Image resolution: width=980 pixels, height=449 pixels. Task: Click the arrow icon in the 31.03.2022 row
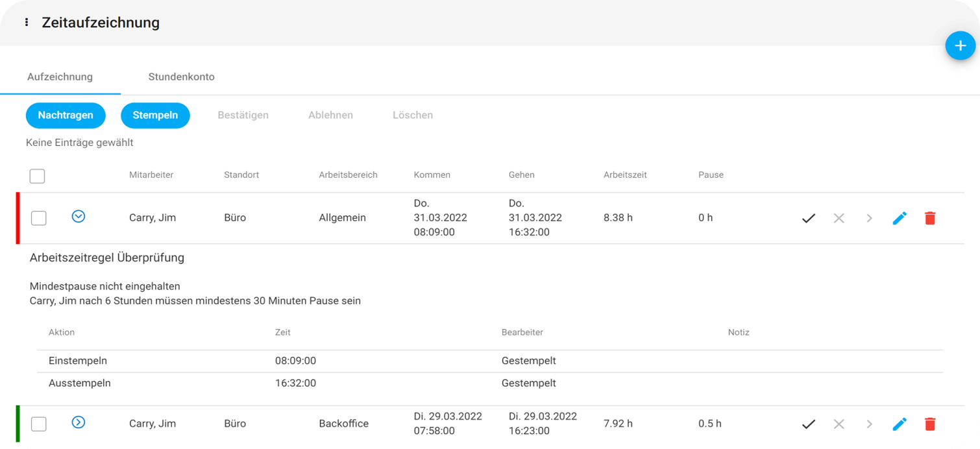tap(869, 218)
